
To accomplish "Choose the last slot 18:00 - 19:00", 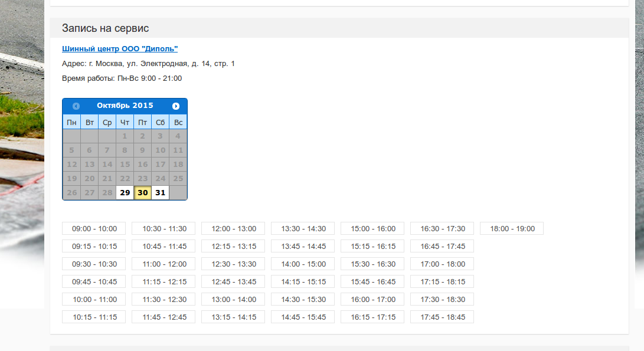I will (x=512, y=229).
